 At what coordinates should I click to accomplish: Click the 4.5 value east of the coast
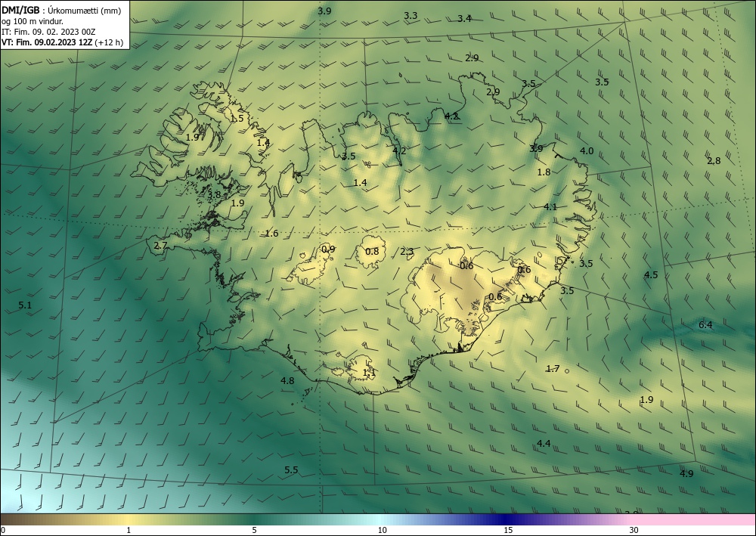[651, 274]
